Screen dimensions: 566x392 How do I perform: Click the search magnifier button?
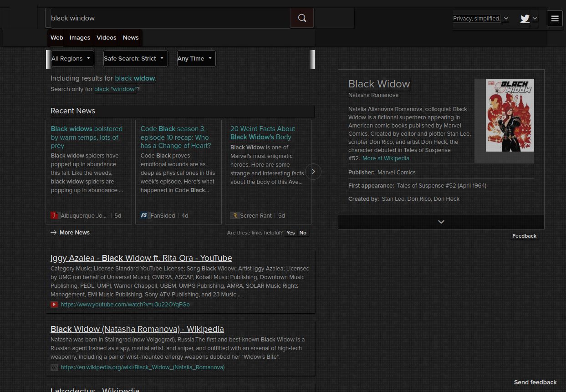point(302,18)
